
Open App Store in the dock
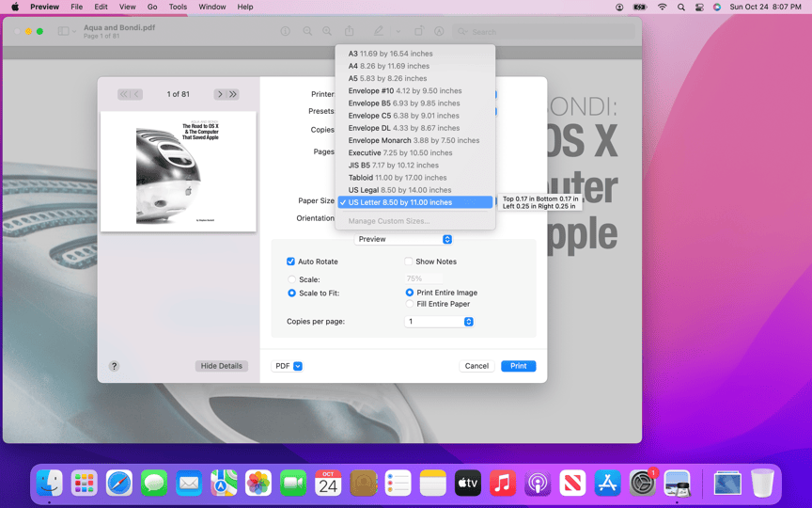pos(607,484)
